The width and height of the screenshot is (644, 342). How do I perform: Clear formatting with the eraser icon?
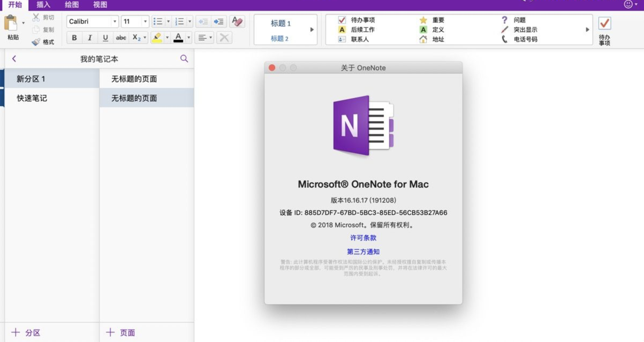(x=237, y=21)
